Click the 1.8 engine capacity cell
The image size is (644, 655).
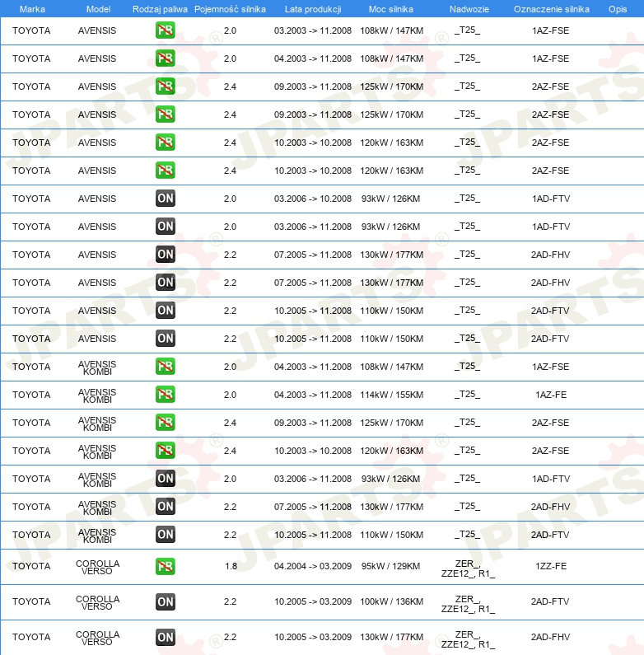pos(231,566)
